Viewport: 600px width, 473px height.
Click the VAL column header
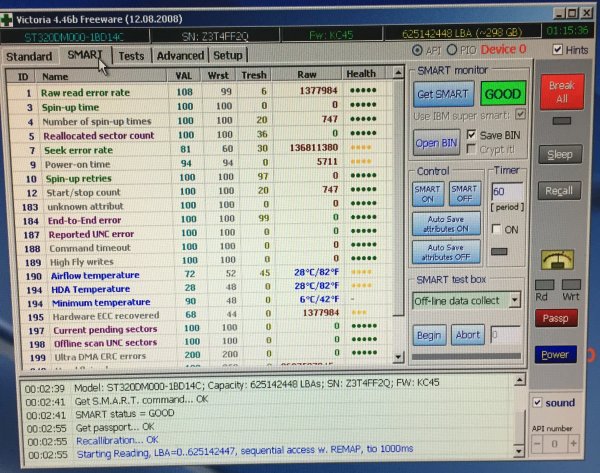click(184, 75)
